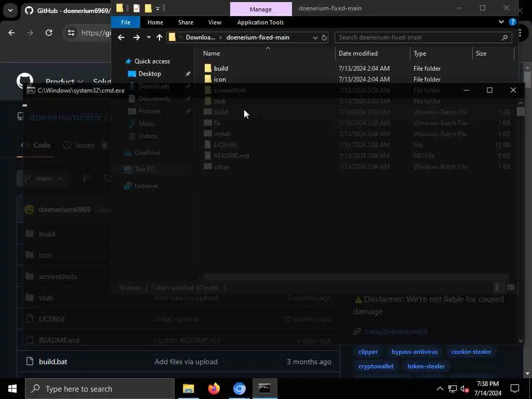Image resolution: width=532 pixels, height=399 pixels.
Task: Reload the GitHub page in browser
Action: (x=49, y=33)
